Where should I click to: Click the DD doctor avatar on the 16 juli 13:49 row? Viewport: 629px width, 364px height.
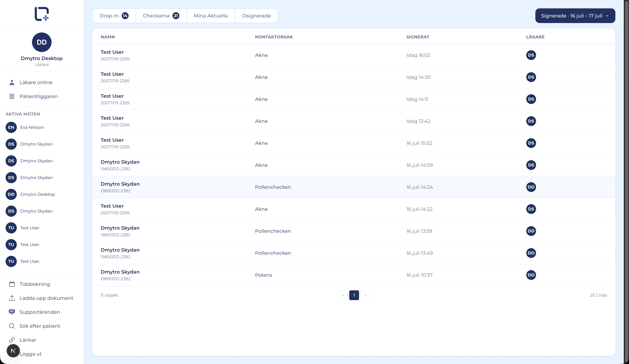click(531, 253)
